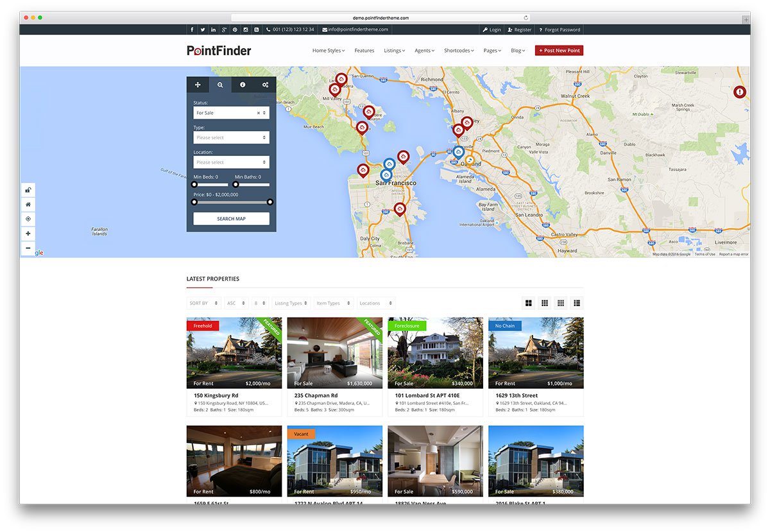
Task: Click the red exclamation map marker
Action: pos(740,92)
